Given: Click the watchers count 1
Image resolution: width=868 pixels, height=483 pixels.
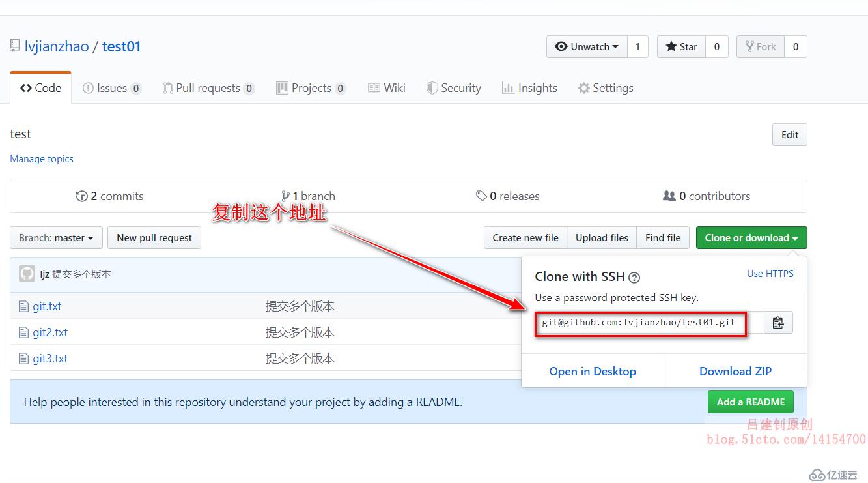Looking at the screenshot, I should [637, 47].
